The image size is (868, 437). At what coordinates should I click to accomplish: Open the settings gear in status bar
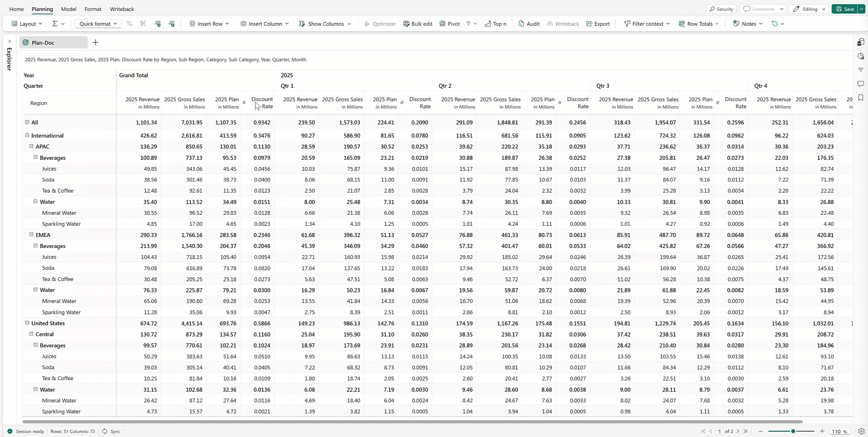click(x=861, y=431)
